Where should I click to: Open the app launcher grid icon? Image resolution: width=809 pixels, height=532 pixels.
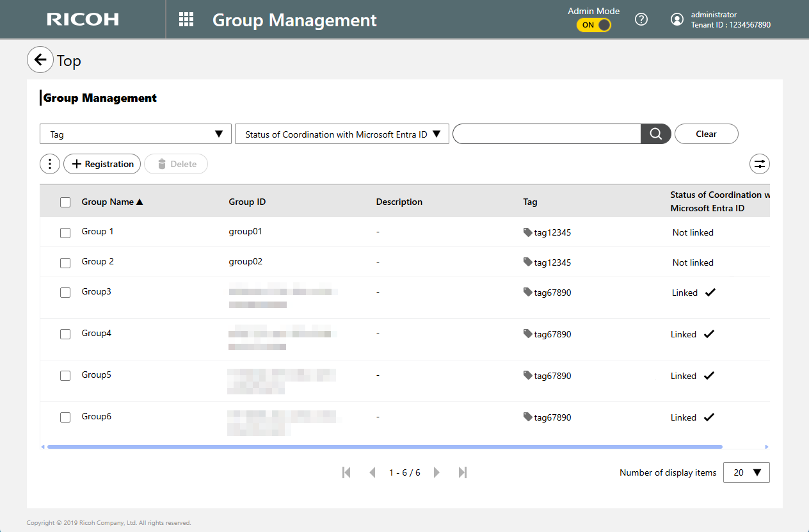coord(186,19)
